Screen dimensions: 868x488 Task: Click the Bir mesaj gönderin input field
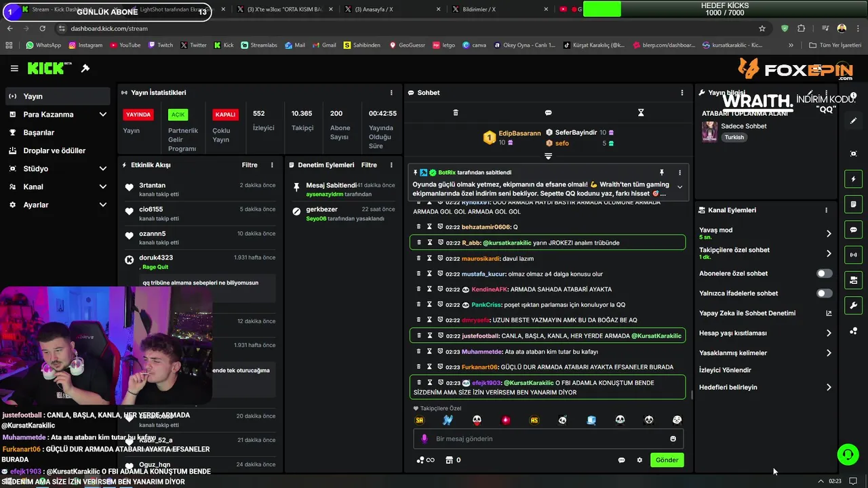[x=548, y=439]
